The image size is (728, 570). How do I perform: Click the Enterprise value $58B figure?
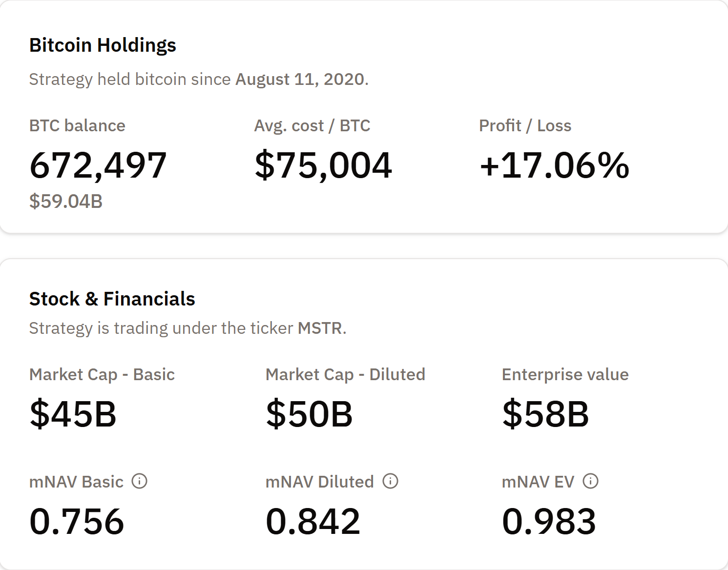pyautogui.click(x=545, y=414)
